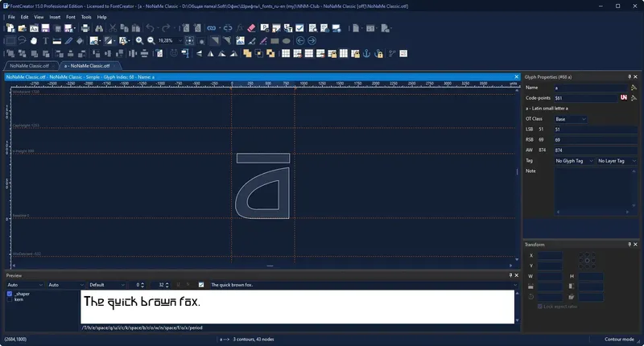The height and width of the screenshot is (346, 644).
Task: Switch to the NoNaMe Classic.otf tab
Action: pos(29,66)
